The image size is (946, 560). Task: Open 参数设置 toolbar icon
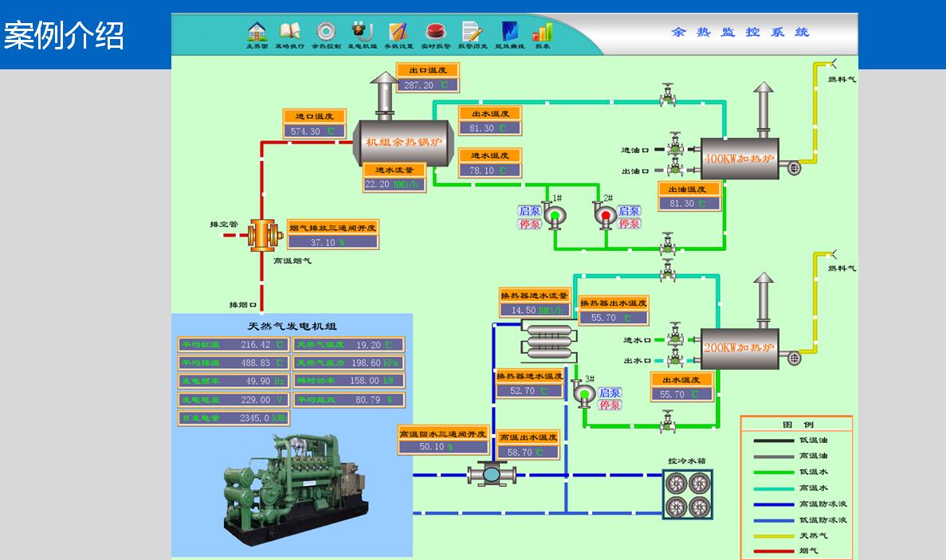coord(398,32)
